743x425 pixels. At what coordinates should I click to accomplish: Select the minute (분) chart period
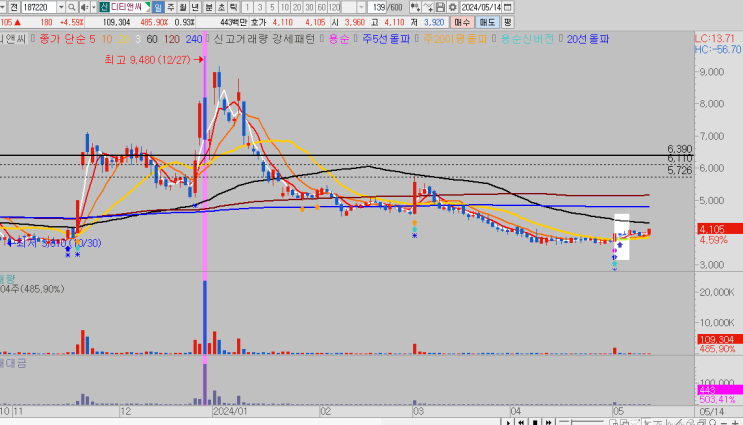click(209, 7)
